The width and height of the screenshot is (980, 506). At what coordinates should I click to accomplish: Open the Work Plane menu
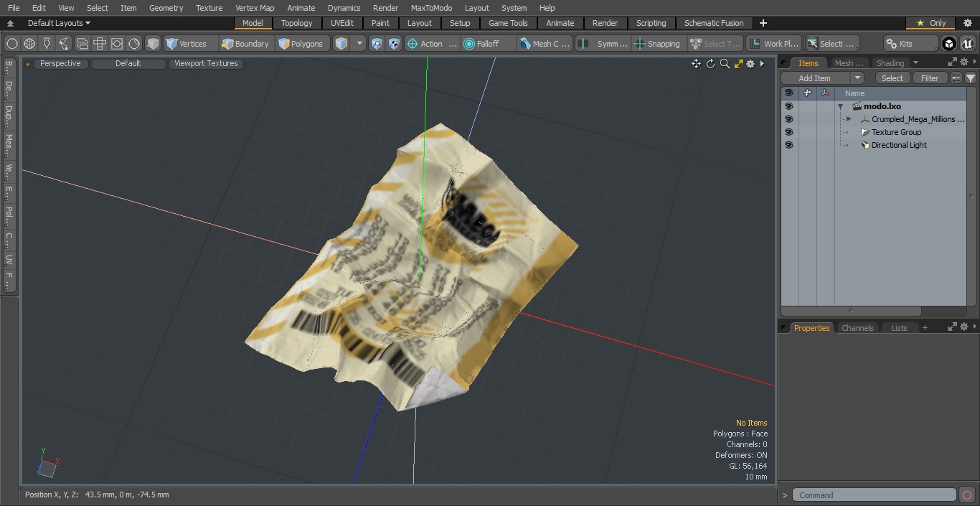[x=774, y=44]
